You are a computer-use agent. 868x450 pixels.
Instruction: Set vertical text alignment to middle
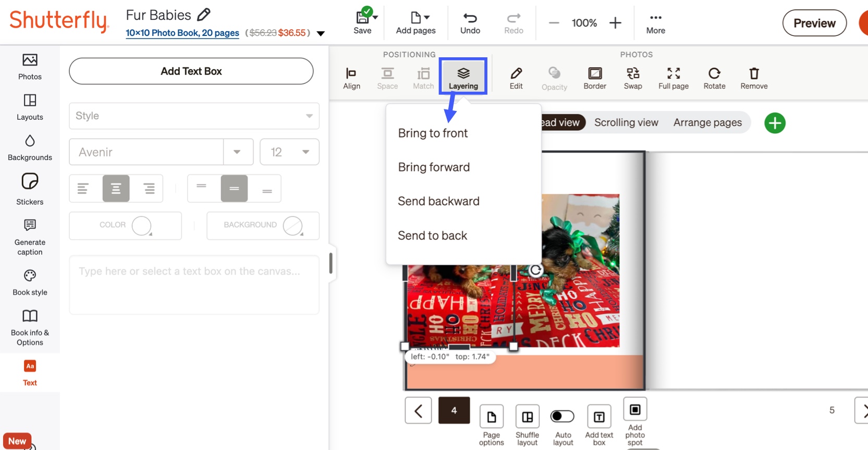point(234,188)
